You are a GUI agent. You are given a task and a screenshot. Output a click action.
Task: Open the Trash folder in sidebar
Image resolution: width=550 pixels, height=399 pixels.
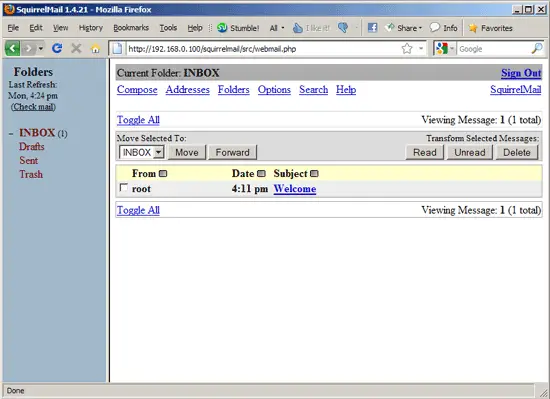(x=31, y=174)
